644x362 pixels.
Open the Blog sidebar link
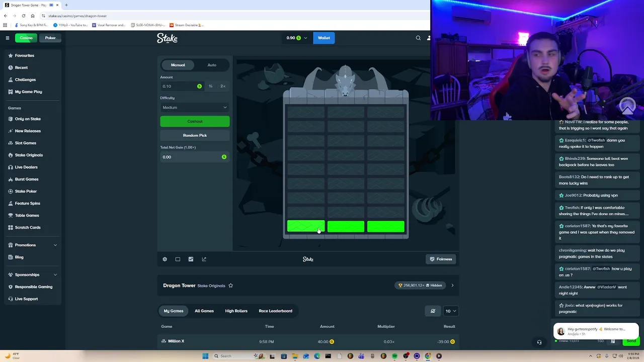coord(19,257)
